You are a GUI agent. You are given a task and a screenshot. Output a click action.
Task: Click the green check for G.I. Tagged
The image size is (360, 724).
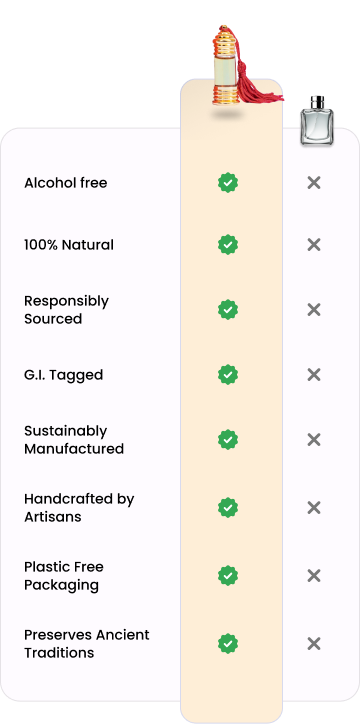tap(228, 374)
